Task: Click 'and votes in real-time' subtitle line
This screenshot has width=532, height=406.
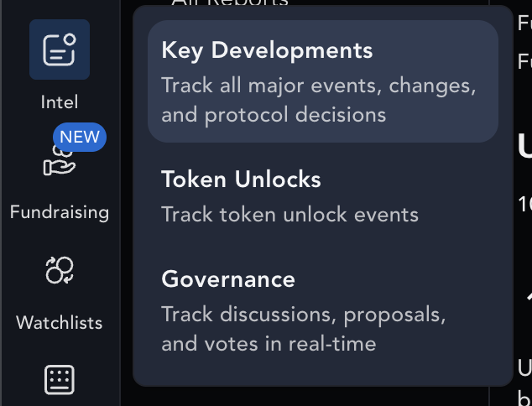Action: tap(269, 344)
